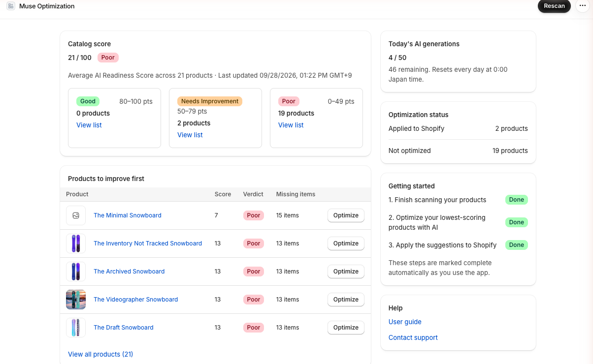Open the User guide link
The image size is (593, 364).
(405, 322)
